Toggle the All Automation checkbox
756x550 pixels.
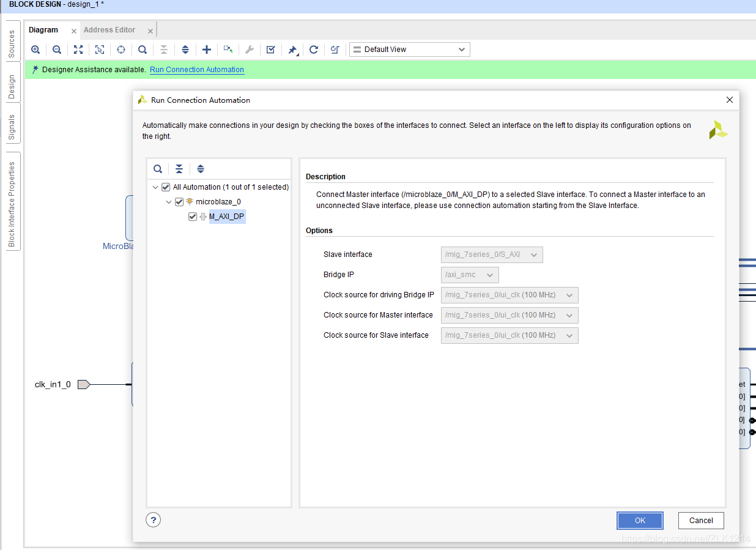click(x=166, y=187)
